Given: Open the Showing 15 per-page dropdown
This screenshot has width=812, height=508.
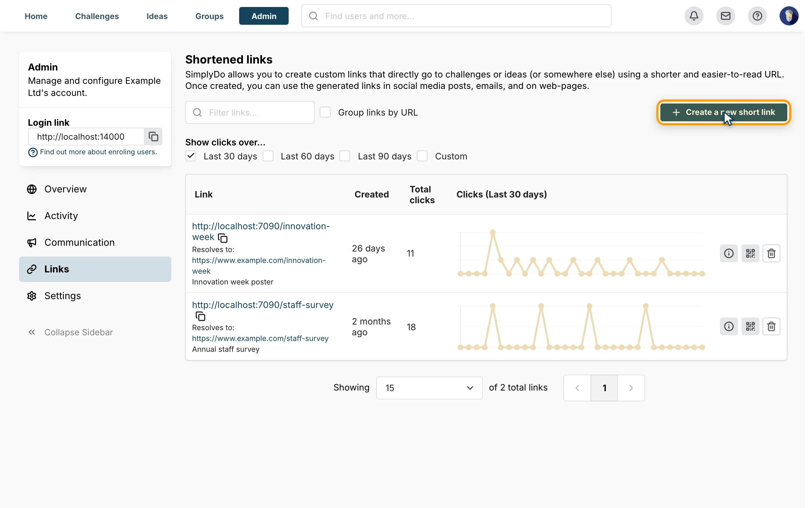Looking at the screenshot, I should pyautogui.click(x=429, y=388).
